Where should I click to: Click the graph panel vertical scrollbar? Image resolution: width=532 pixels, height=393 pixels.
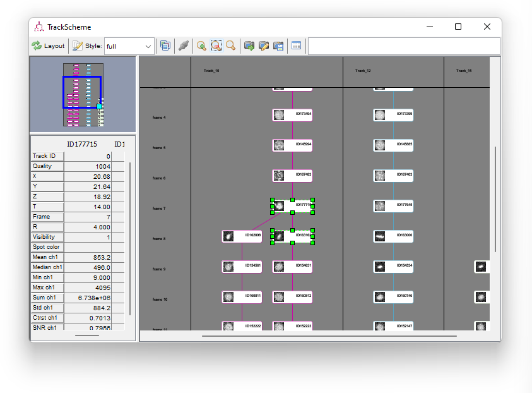click(x=495, y=200)
